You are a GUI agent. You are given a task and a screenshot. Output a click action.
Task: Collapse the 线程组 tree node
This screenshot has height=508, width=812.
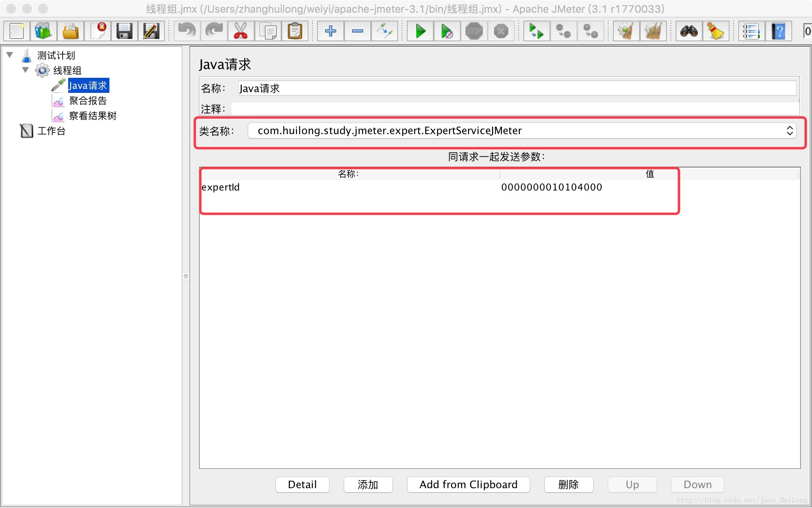pos(25,70)
